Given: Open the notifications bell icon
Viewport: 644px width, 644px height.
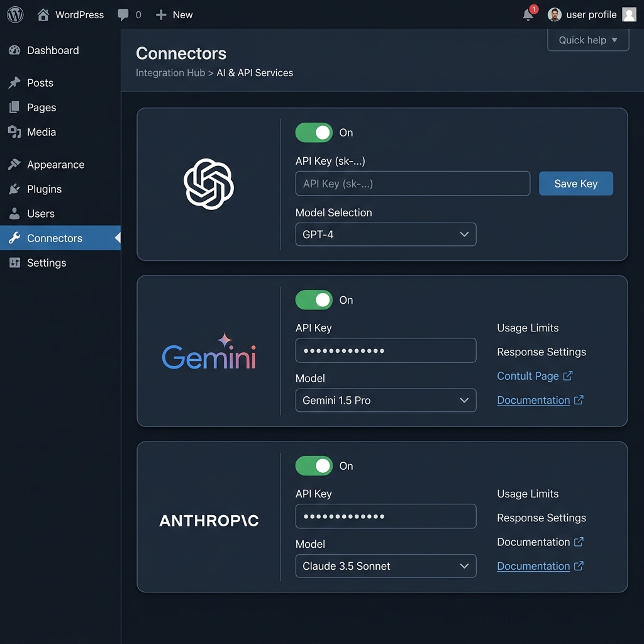Looking at the screenshot, I should 528,15.
